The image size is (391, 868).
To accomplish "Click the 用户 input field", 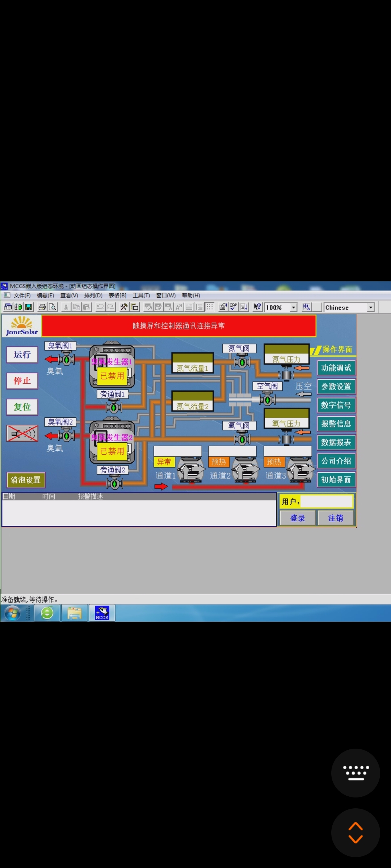I will [327, 502].
